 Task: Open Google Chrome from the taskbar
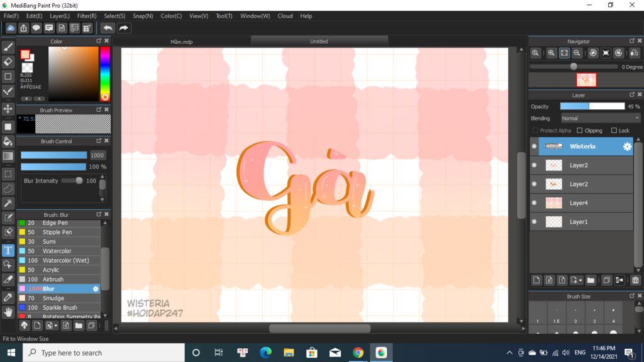click(x=358, y=353)
